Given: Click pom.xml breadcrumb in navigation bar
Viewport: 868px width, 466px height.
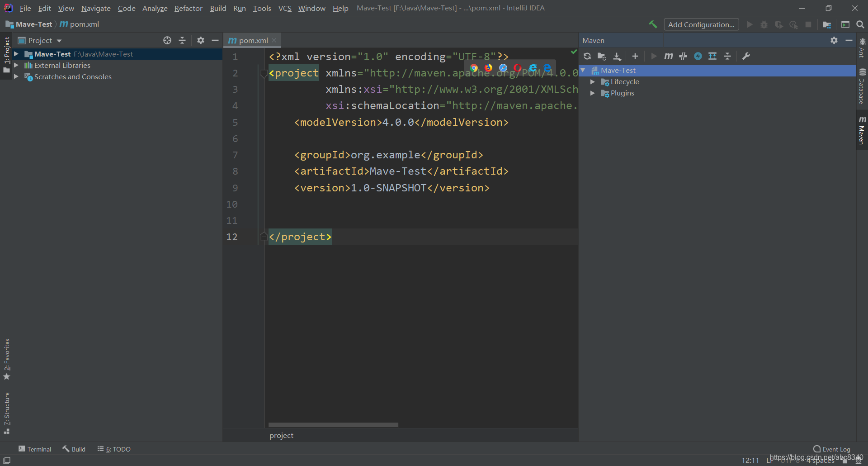Looking at the screenshot, I should click(x=80, y=24).
